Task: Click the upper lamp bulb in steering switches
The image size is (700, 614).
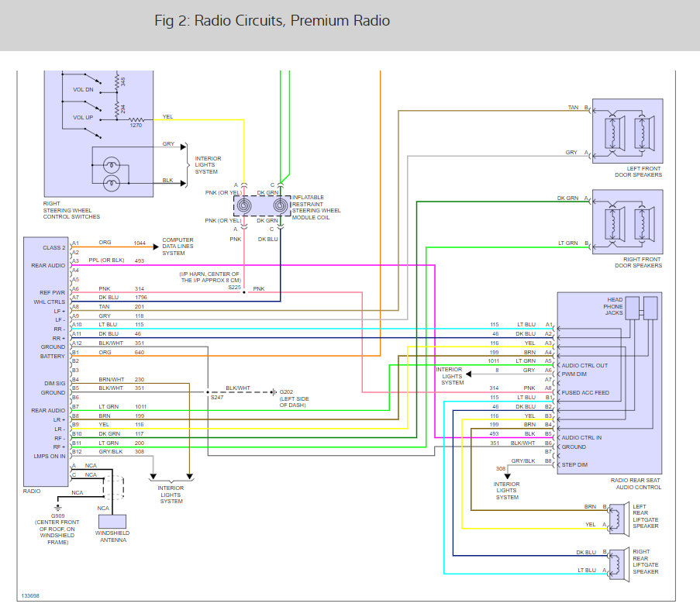Action: [x=111, y=165]
